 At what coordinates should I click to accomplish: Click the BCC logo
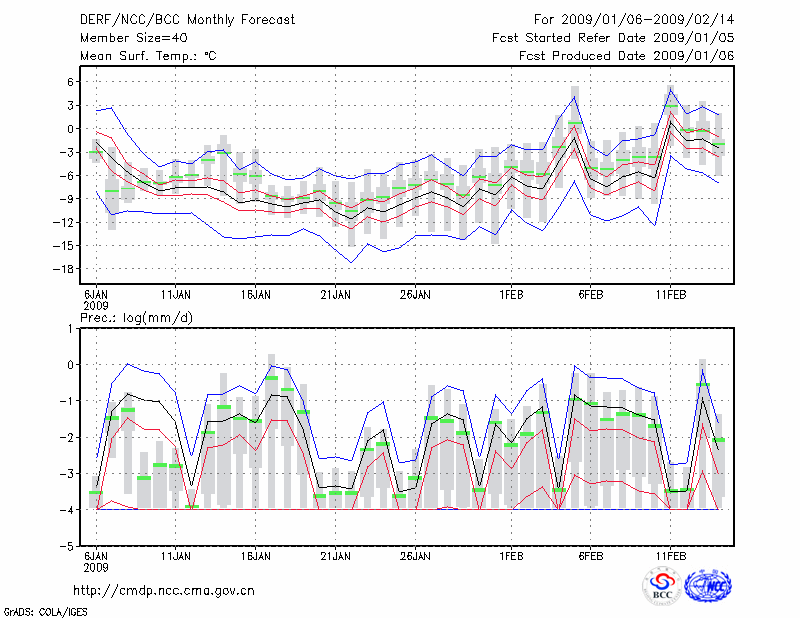coord(661,585)
